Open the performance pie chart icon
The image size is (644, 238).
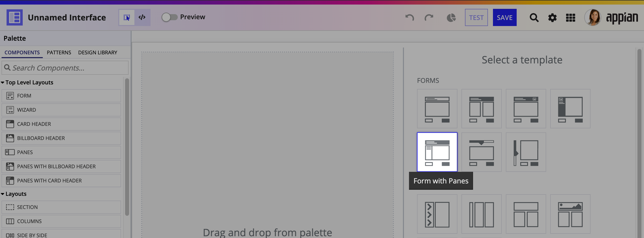coord(451,18)
